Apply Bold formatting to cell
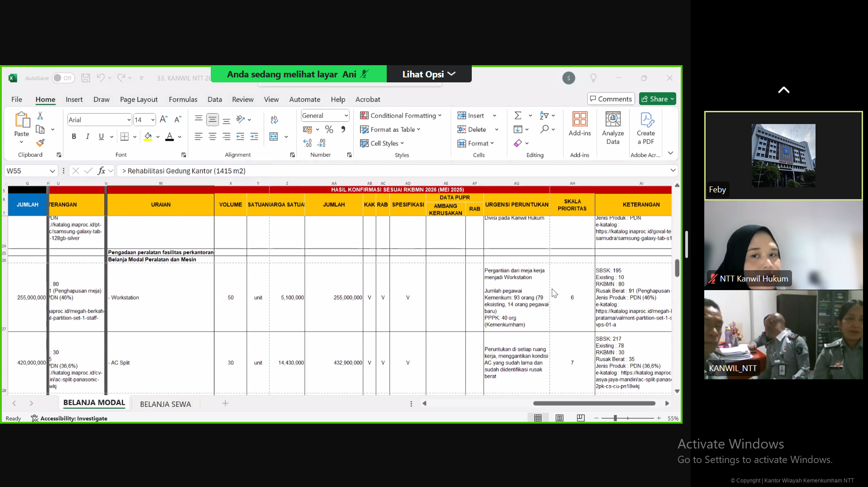Image resolution: width=868 pixels, height=487 pixels. [x=74, y=137]
